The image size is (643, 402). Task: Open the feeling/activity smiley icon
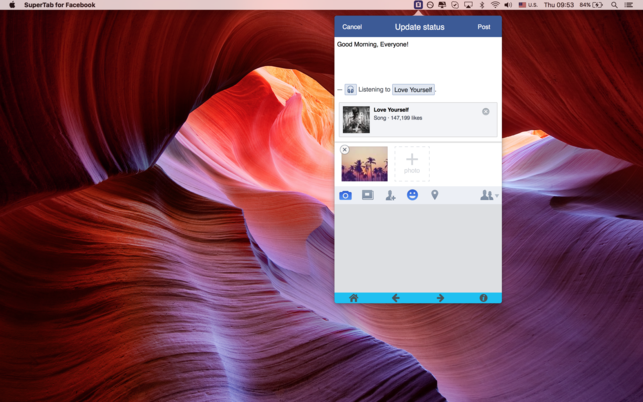click(412, 195)
